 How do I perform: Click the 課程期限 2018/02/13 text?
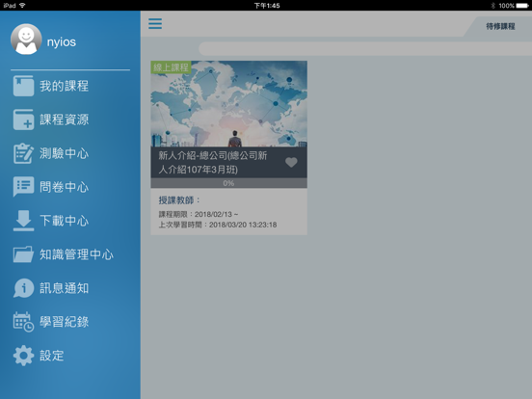point(199,214)
